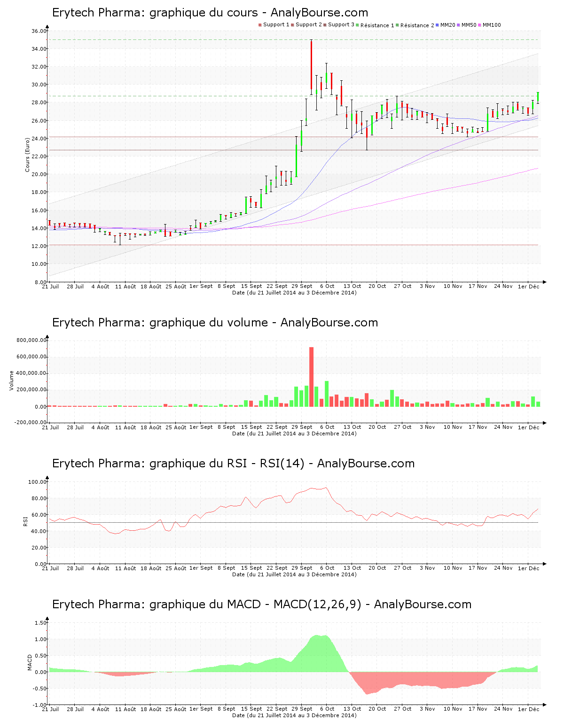Image resolution: width=564 pixels, height=728 pixels.
Task: Click the date range caption under the RSI chart
Action: [x=294, y=574]
